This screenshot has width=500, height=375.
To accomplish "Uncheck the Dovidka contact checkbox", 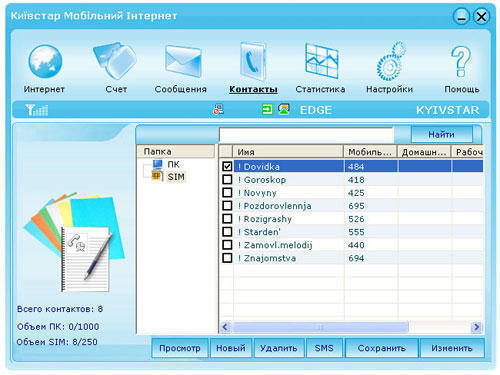I will tap(227, 166).
